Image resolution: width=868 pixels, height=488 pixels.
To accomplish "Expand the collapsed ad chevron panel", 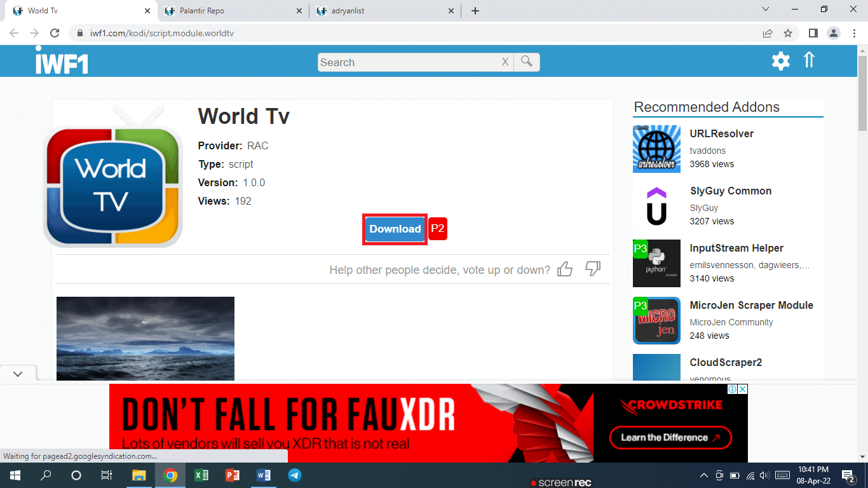I will (18, 374).
